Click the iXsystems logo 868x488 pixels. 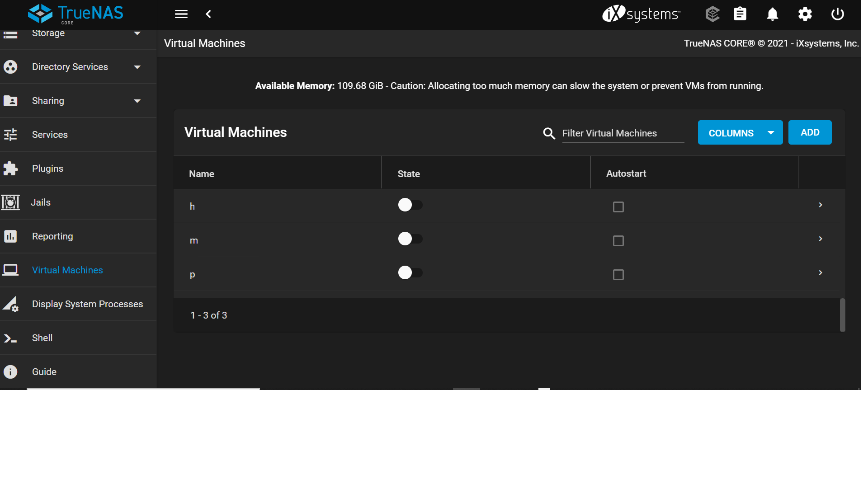641,14
